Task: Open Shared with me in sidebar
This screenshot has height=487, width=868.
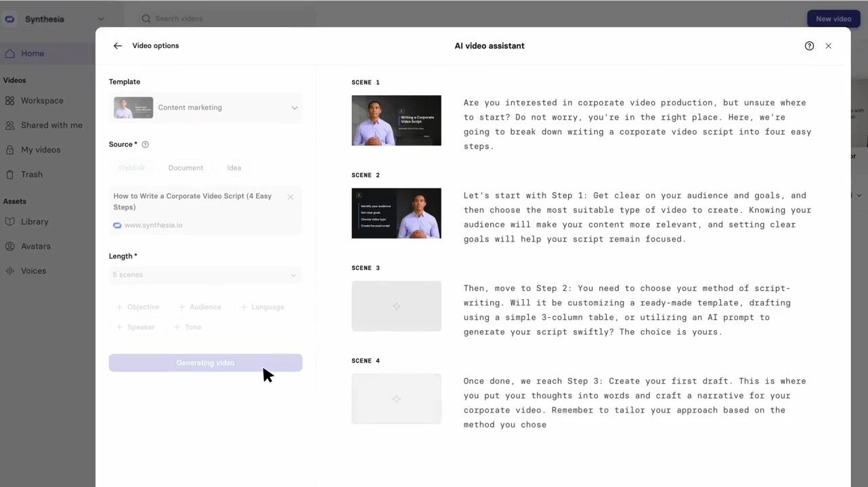Action: coord(51,125)
